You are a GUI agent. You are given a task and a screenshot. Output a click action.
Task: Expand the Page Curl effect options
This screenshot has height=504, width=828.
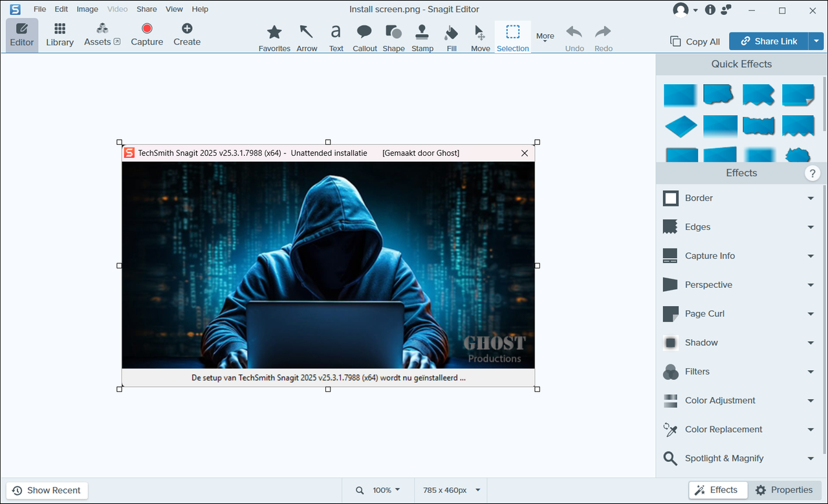tap(811, 314)
